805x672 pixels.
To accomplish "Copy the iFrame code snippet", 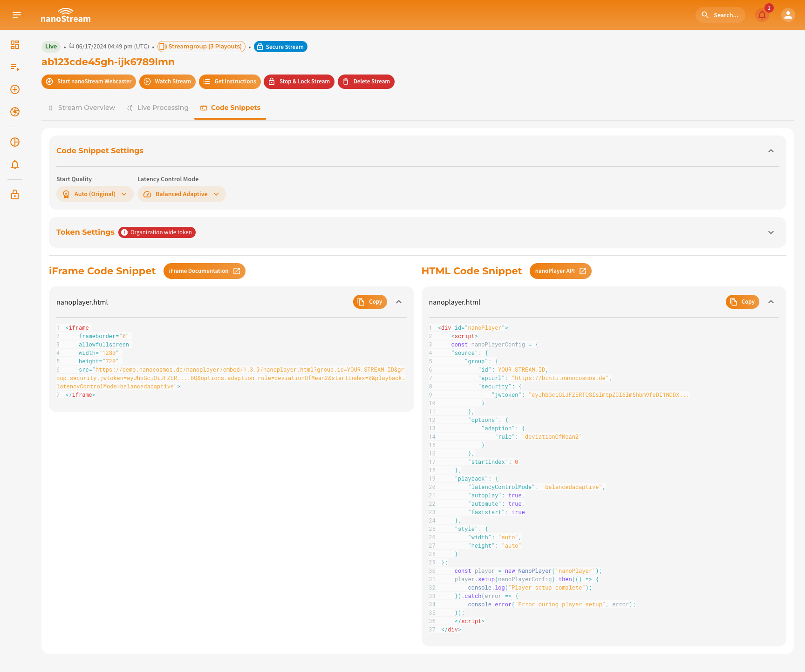I will 370,302.
